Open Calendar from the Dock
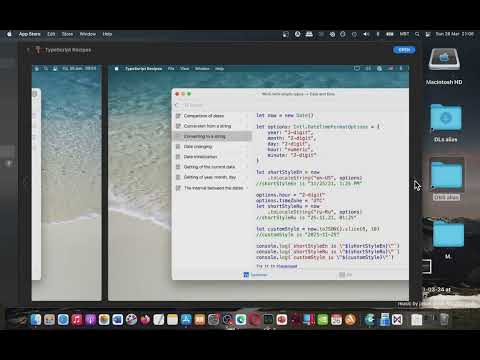 click(336, 320)
